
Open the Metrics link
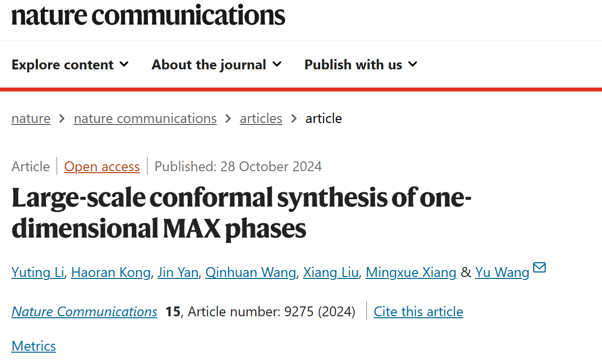(33, 346)
